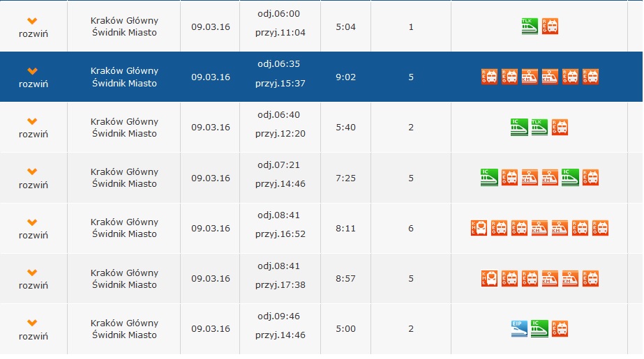This screenshot has height=359, width=644.
Task: Select the 5:04 duration connection row
Action: (321, 26)
